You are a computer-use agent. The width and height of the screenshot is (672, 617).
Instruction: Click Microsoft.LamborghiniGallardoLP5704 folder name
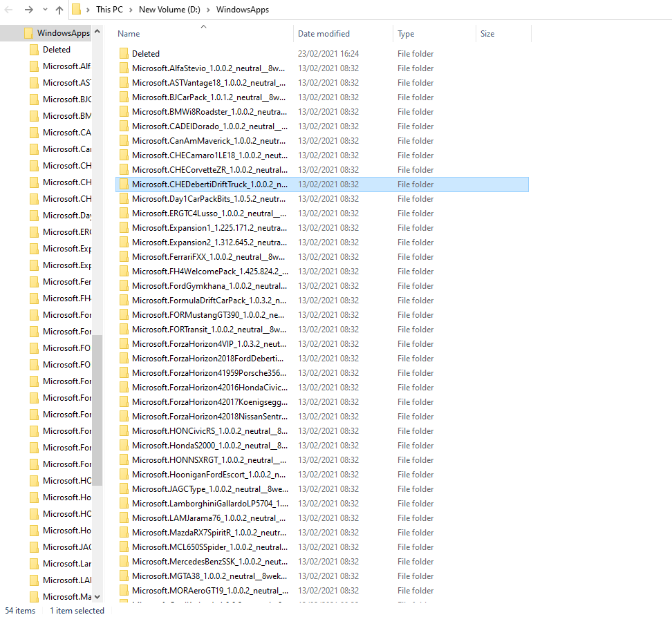[210, 504]
